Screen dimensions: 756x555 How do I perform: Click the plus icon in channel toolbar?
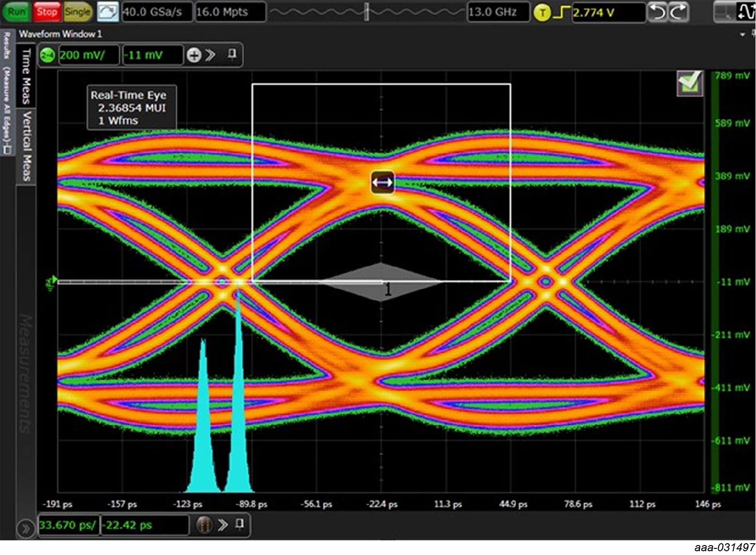coord(194,55)
